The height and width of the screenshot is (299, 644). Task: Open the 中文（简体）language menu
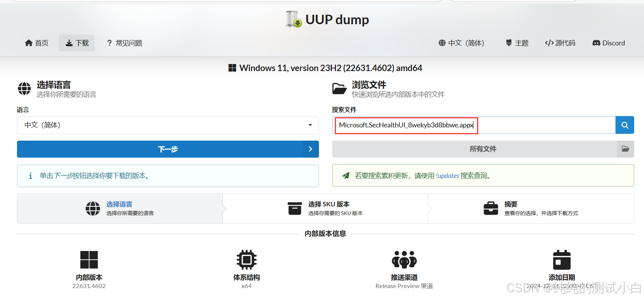click(x=461, y=43)
